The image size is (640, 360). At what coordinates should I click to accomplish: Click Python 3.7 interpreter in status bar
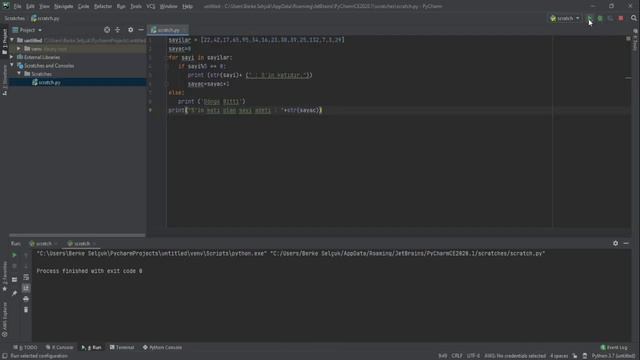pos(613,356)
